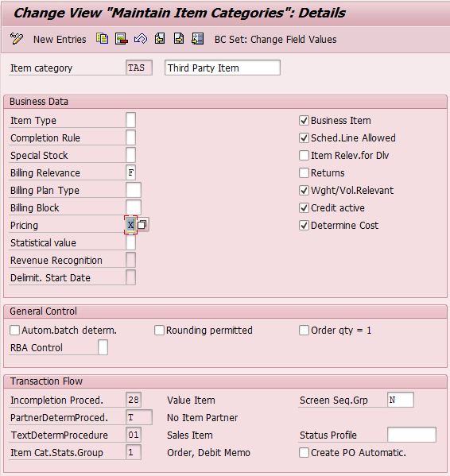450x476 pixels.
Task: Go to the previous entry icon
Action: [x=160, y=39]
